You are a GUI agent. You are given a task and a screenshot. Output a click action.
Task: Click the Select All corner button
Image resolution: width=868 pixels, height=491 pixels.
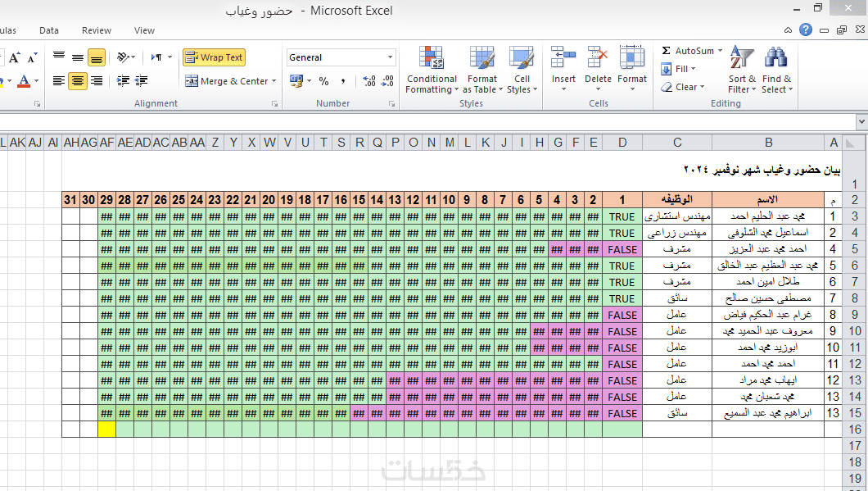(x=855, y=143)
